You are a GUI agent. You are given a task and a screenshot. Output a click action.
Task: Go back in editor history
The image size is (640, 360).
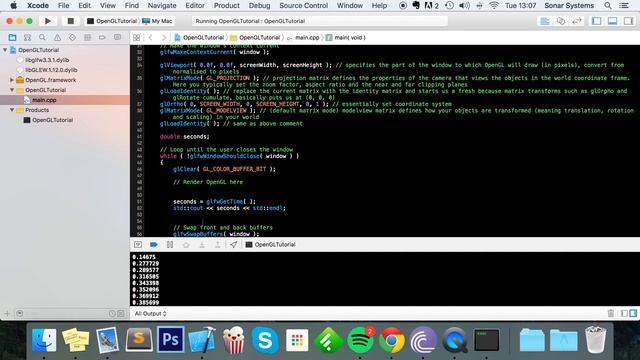coord(150,38)
